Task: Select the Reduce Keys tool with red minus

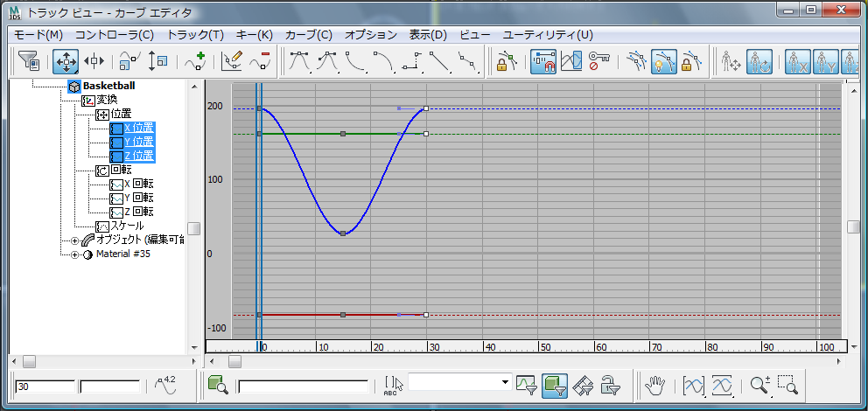Action: [259, 61]
